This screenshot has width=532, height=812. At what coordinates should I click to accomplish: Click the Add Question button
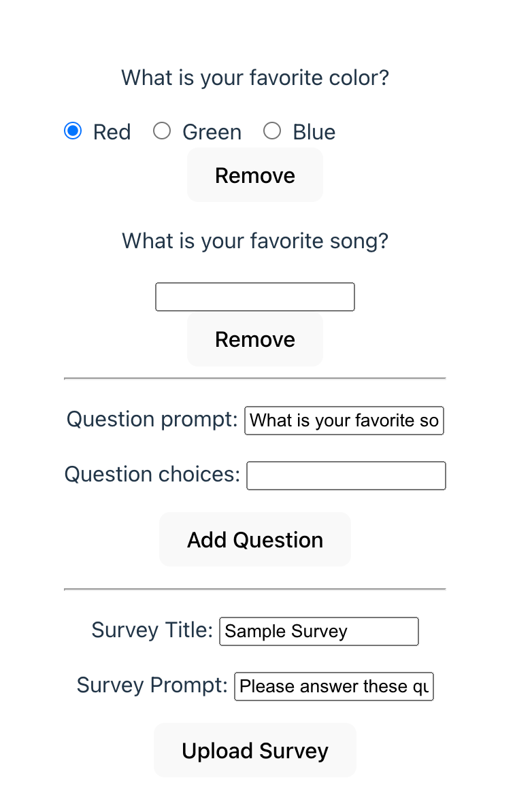click(254, 539)
